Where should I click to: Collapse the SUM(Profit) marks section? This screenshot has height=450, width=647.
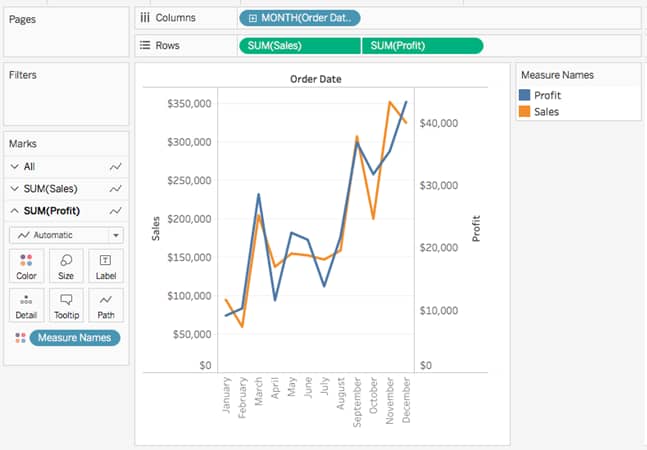[x=14, y=211]
